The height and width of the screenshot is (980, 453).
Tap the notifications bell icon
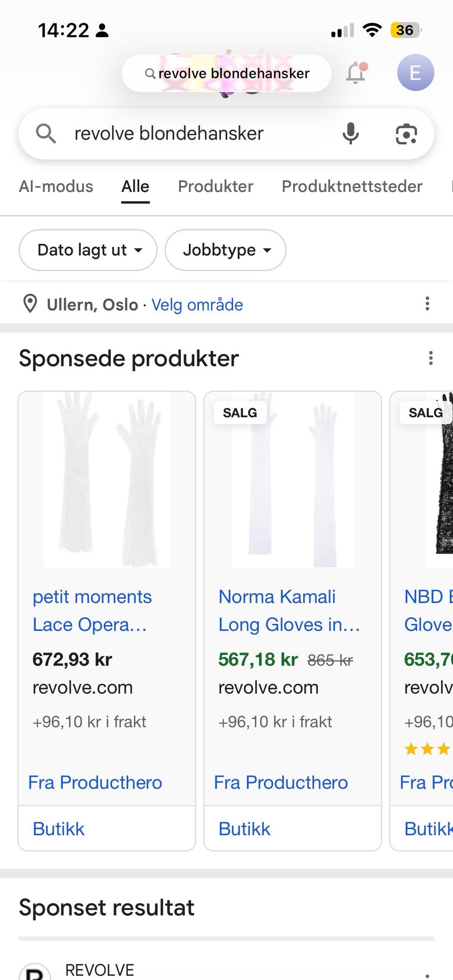(356, 73)
